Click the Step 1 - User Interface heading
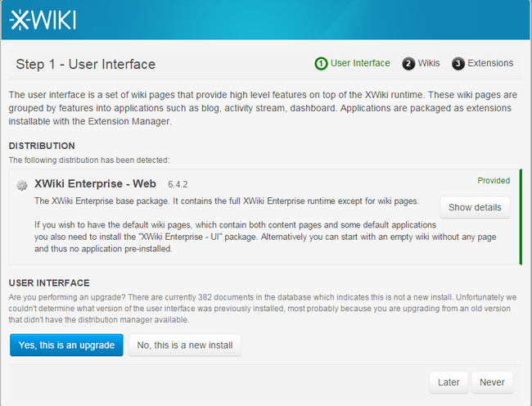Viewport: 532px width, 406px height. [x=85, y=64]
